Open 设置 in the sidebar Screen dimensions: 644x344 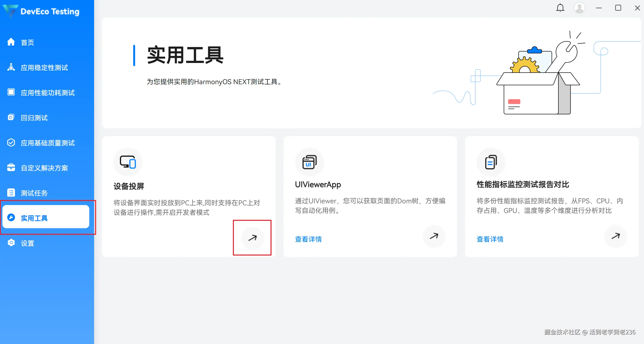click(x=27, y=243)
